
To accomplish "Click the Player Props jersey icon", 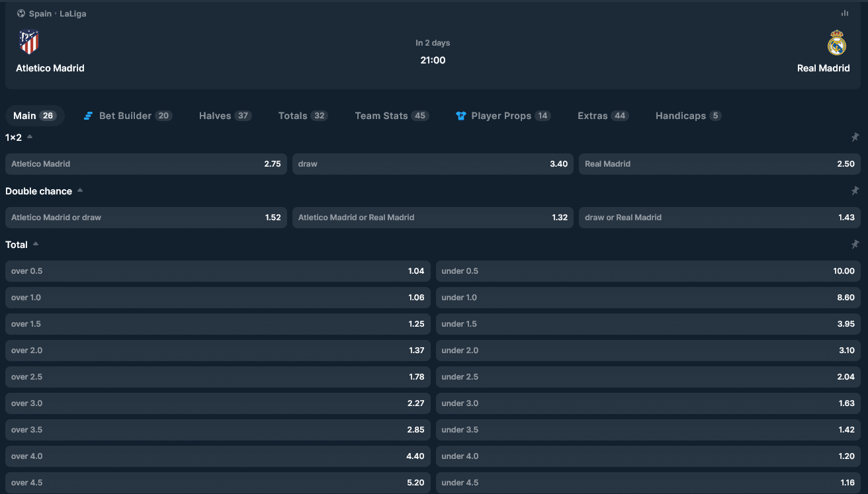I will 461,116.
